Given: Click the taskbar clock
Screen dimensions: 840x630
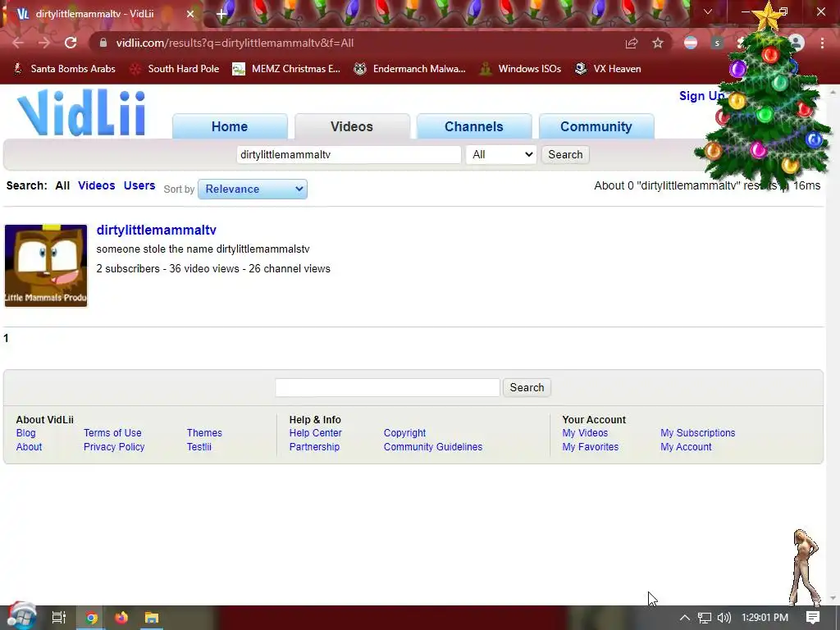Looking at the screenshot, I should point(765,618).
